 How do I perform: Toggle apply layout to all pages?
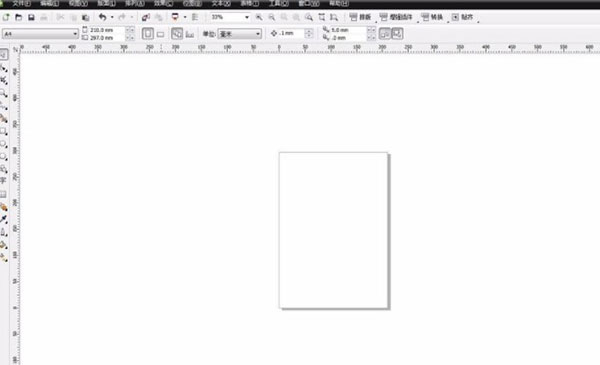(x=177, y=34)
